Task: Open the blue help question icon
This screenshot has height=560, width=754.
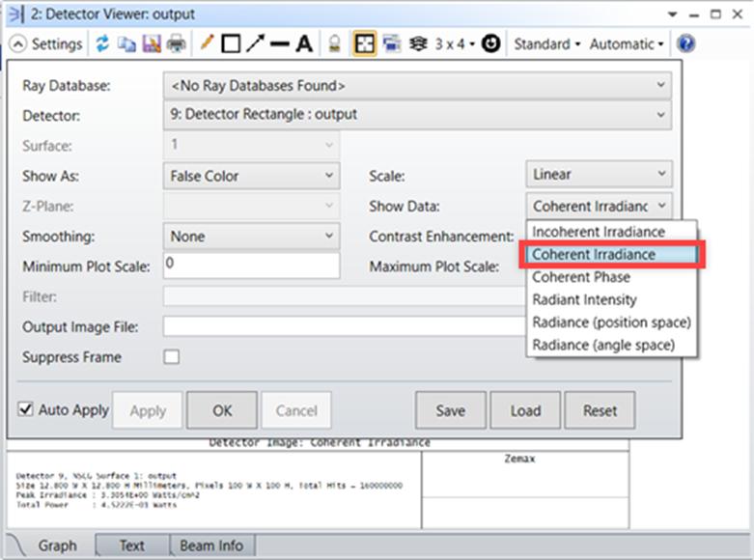Action: coord(685,43)
